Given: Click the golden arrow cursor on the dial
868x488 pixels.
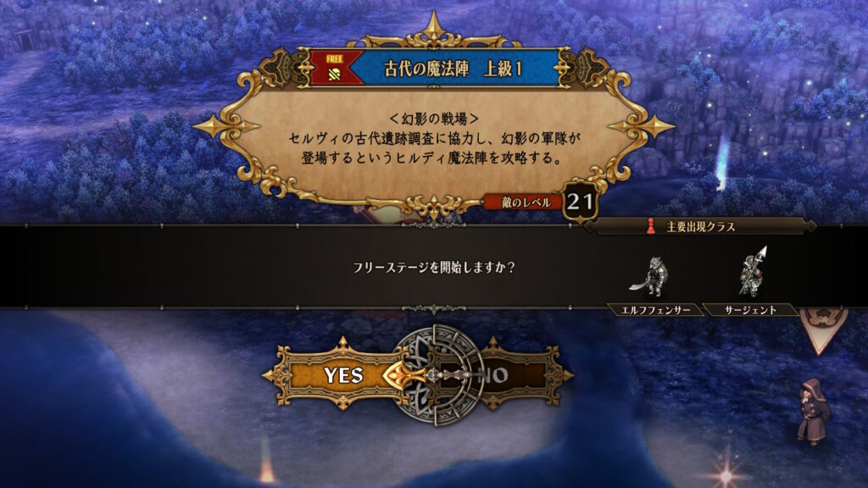Looking at the screenshot, I should 408,375.
